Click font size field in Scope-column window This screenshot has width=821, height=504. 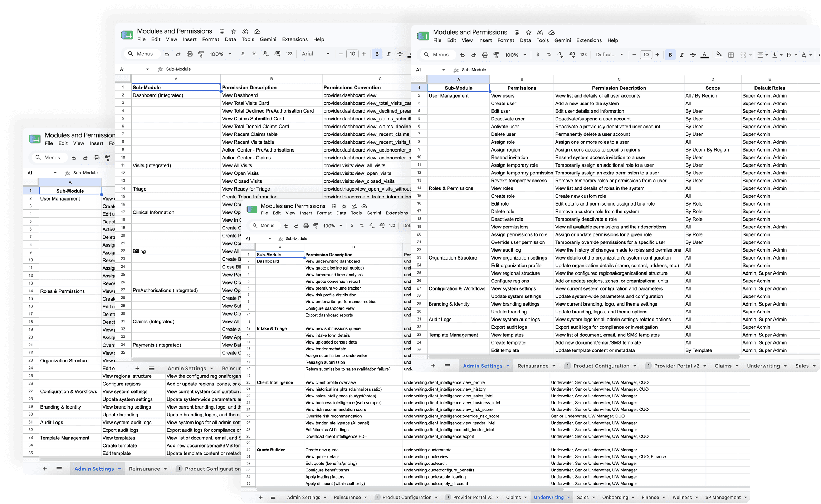point(646,55)
